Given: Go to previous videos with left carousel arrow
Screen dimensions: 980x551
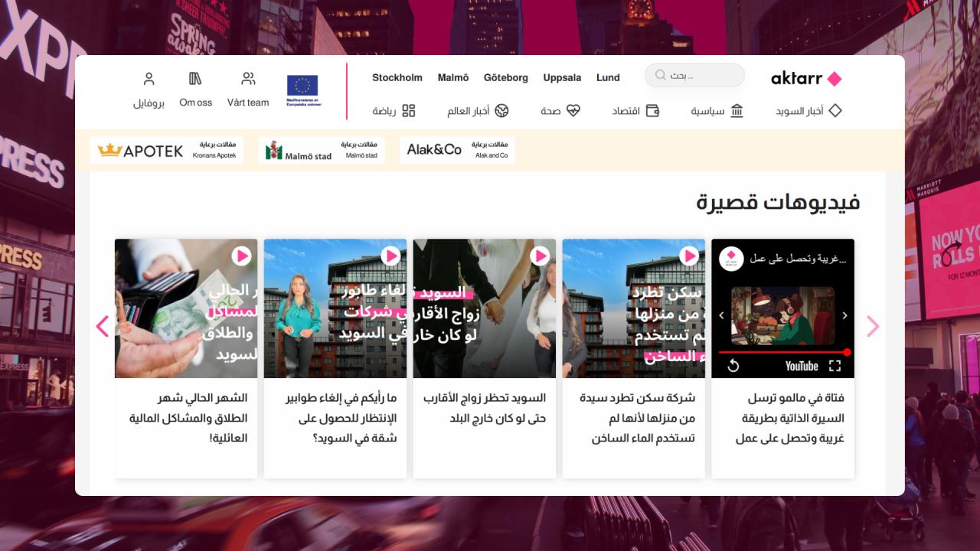Looking at the screenshot, I should [x=102, y=327].
